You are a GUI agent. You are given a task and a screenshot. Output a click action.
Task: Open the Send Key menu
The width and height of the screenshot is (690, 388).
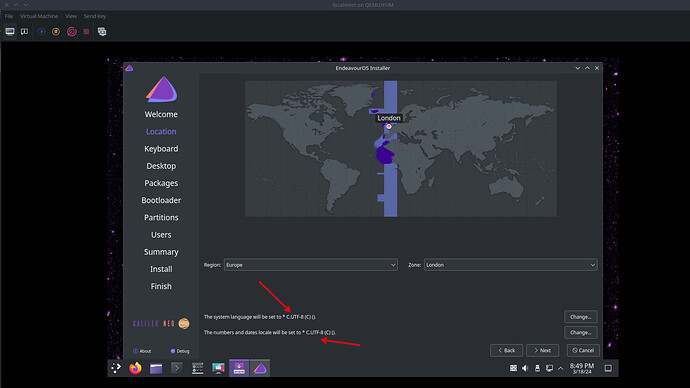95,16
